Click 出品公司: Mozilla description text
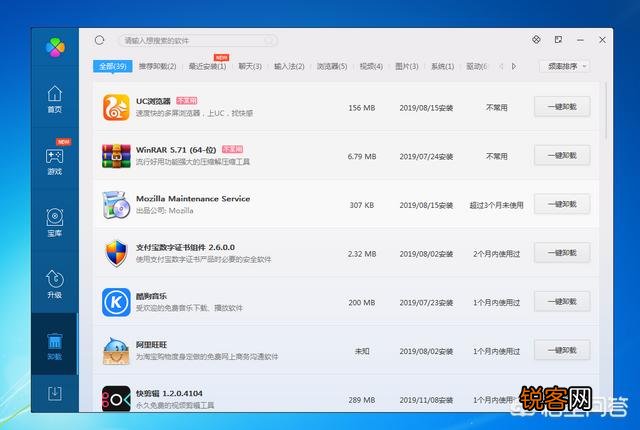The height and width of the screenshot is (430, 640). tap(164, 211)
